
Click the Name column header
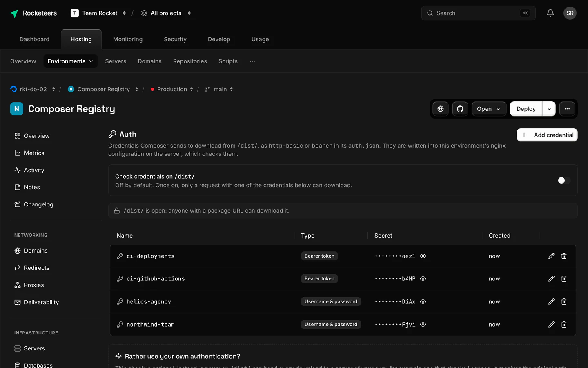click(125, 236)
